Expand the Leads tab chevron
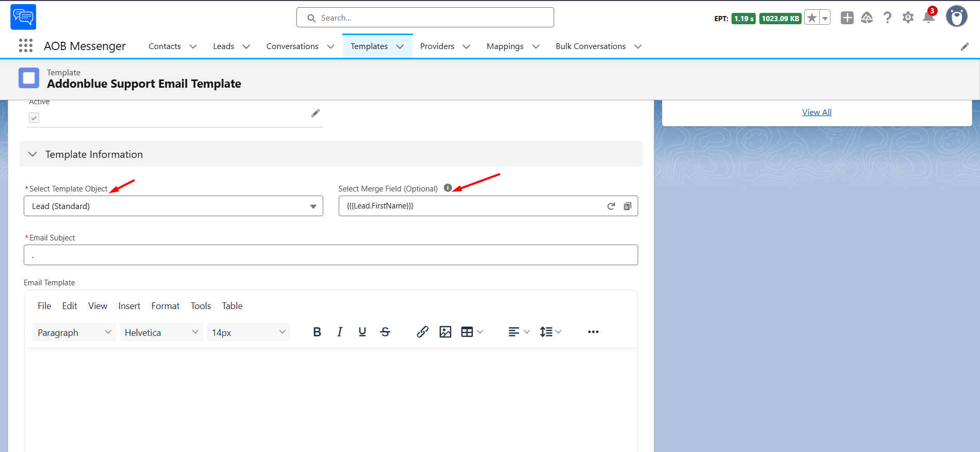The image size is (980, 452). coord(246,46)
